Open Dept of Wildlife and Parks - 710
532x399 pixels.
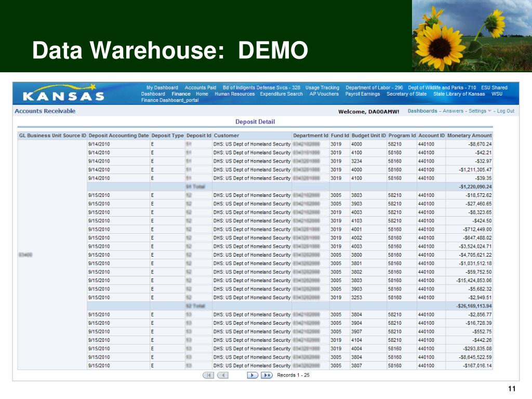[442, 87]
